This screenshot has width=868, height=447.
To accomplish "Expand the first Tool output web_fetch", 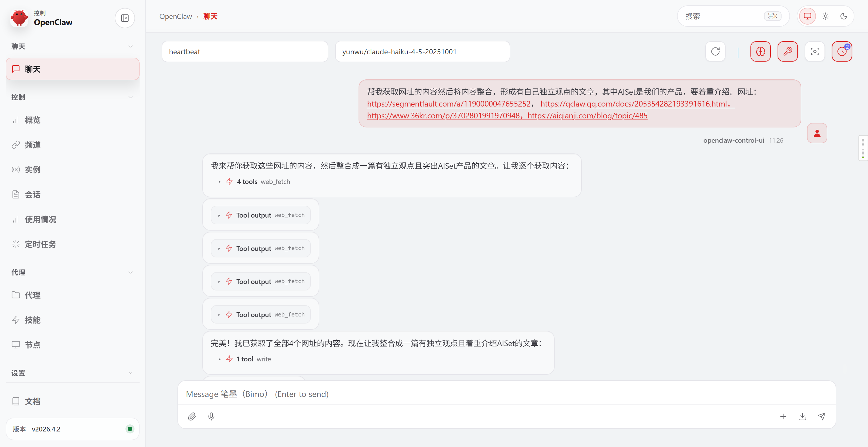I will click(261, 215).
